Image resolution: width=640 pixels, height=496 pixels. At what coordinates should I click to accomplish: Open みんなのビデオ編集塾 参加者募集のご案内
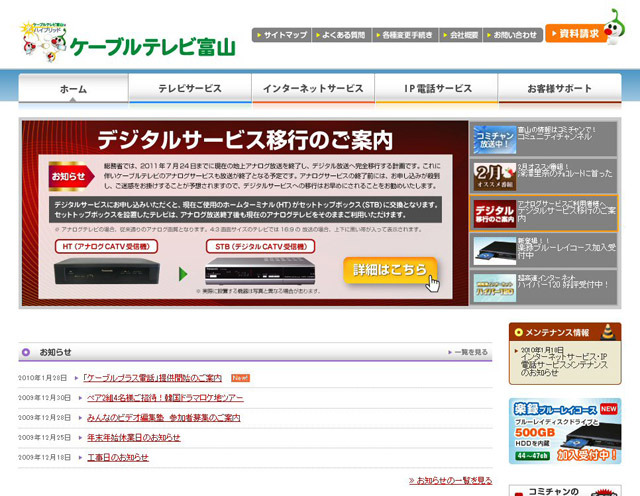(163, 418)
